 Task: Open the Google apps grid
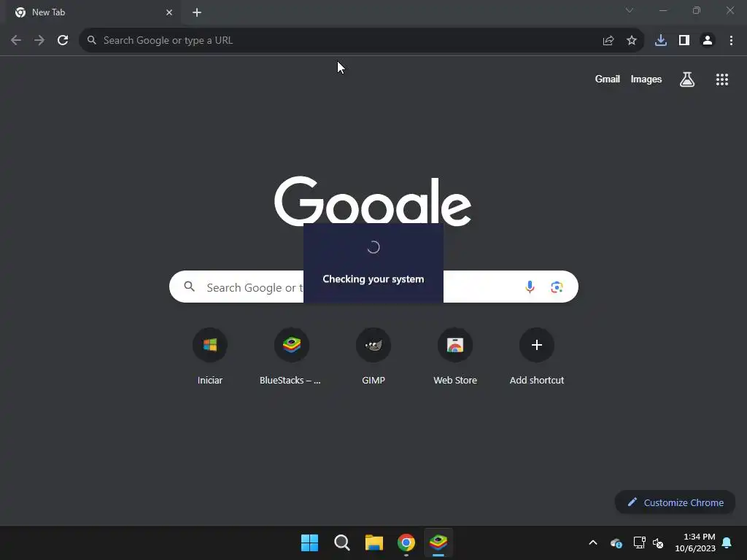click(721, 79)
